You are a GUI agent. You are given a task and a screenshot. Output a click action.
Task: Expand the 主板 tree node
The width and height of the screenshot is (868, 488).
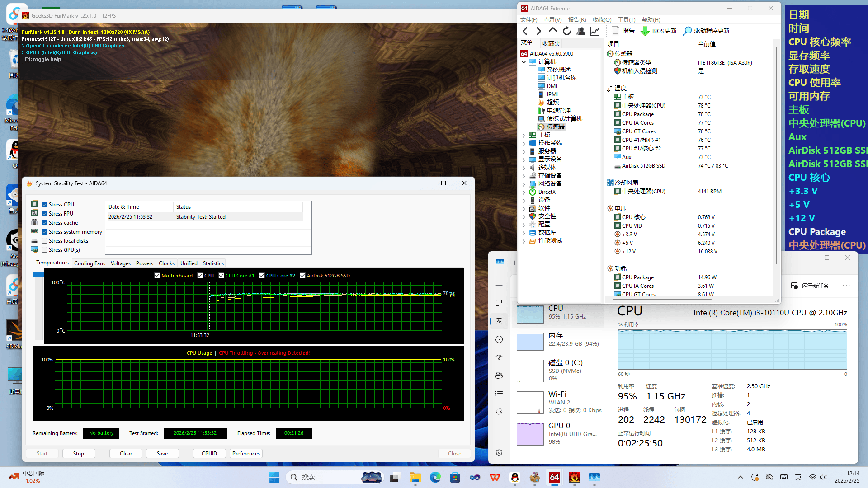524,135
